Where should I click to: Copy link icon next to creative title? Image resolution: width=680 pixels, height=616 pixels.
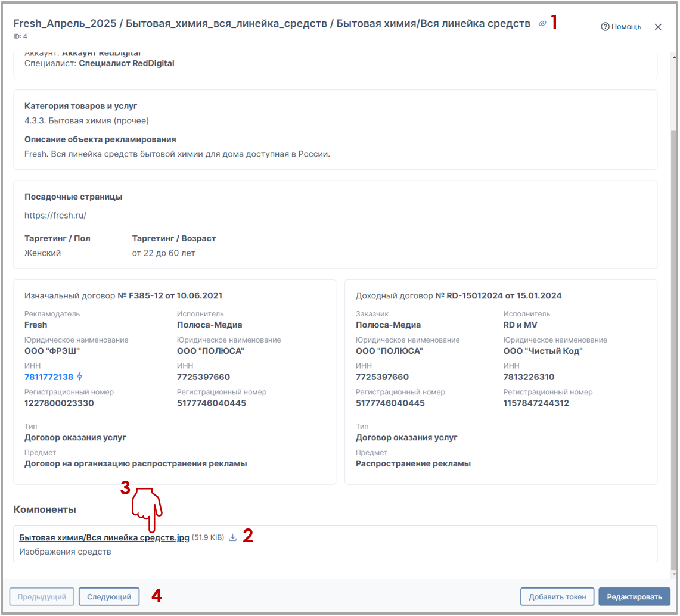point(542,23)
